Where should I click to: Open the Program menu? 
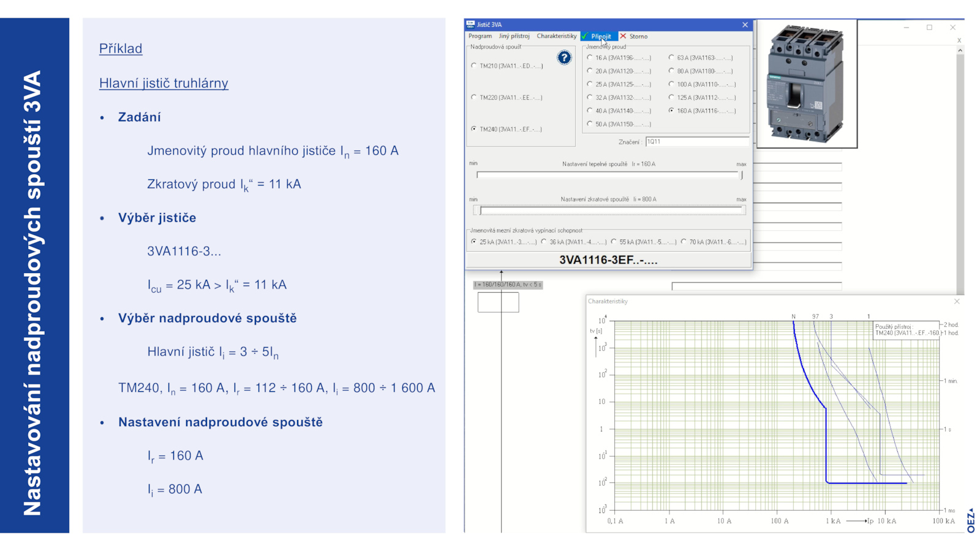click(480, 36)
